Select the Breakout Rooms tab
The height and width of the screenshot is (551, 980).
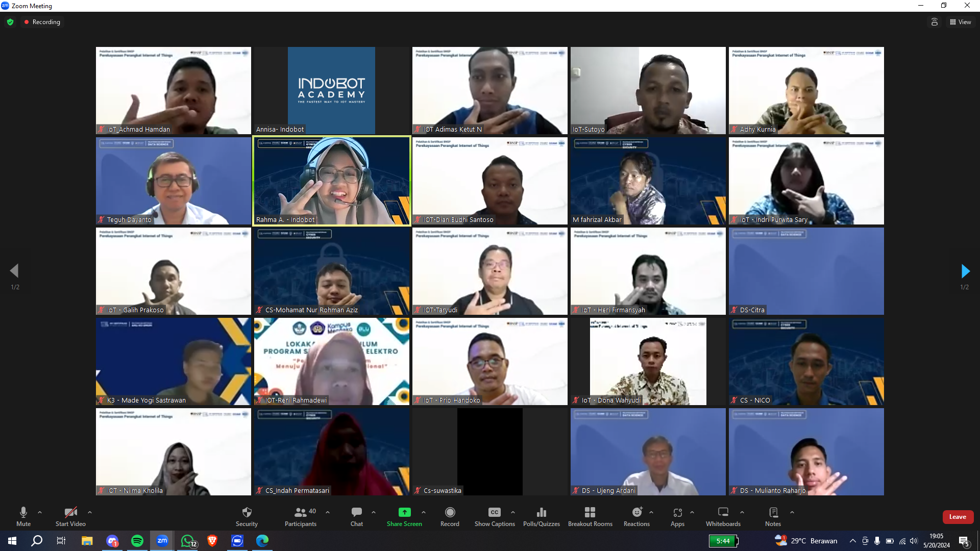(590, 516)
